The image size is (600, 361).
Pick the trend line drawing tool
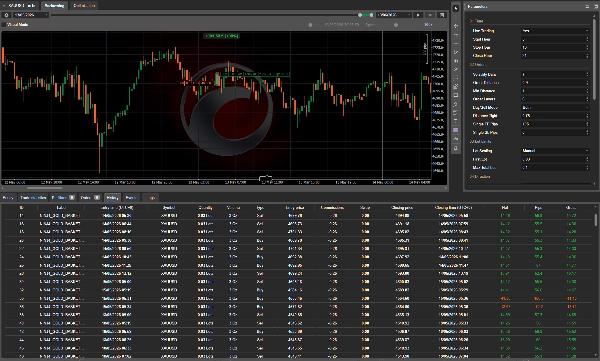pyautogui.click(x=455, y=52)
